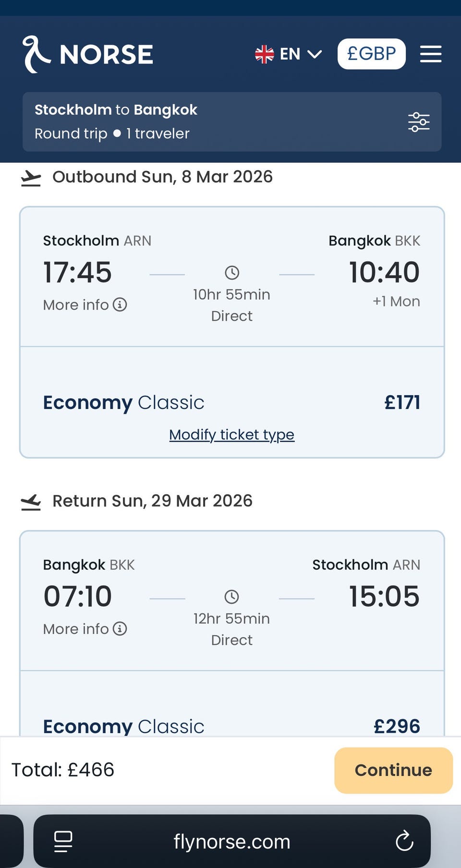Click the UK flag icon

tap(264, 54)
